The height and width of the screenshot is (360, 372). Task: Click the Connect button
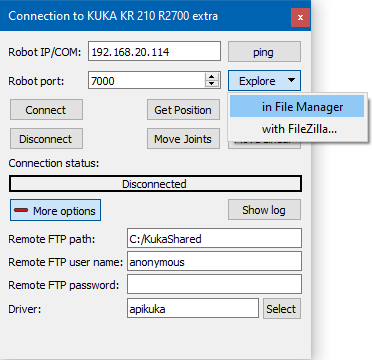point(46,110)
